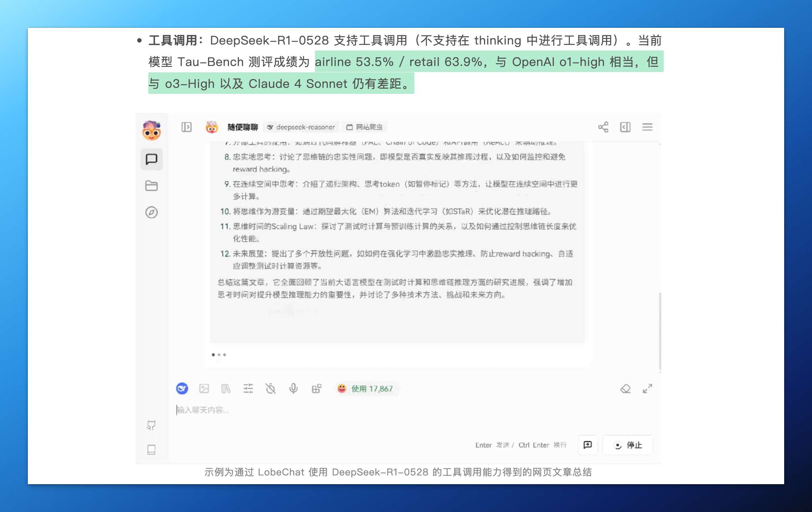812x512 pixels.
Task: Click the share conversation icon
Action: pos(603,127)
